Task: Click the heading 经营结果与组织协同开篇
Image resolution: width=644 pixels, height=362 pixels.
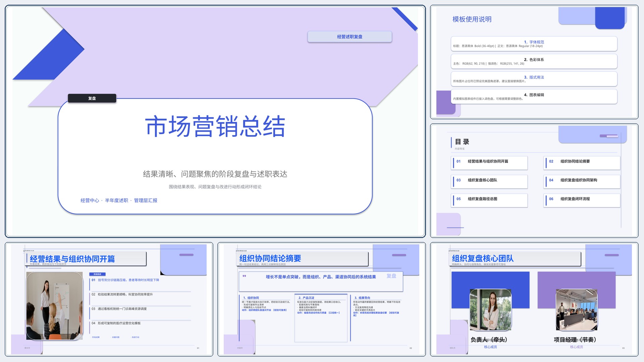Action: tap(72, 259)
